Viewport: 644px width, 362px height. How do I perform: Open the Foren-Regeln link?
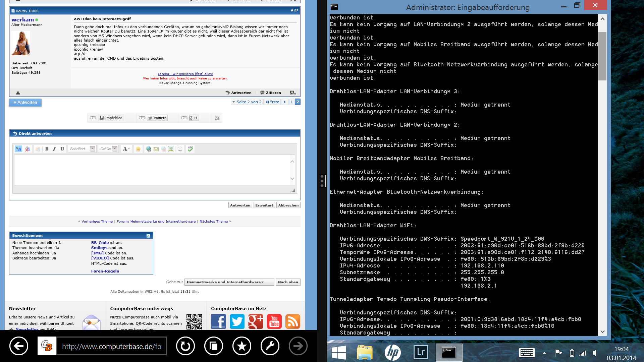click(105, 271)
